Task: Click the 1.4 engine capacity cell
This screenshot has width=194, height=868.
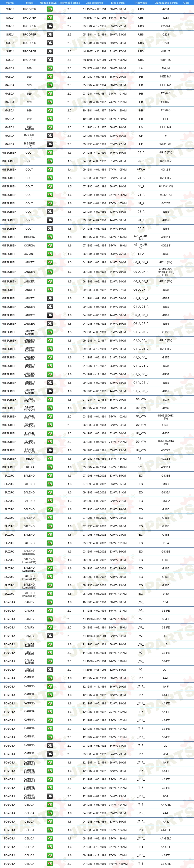Action: click(69, 170)
